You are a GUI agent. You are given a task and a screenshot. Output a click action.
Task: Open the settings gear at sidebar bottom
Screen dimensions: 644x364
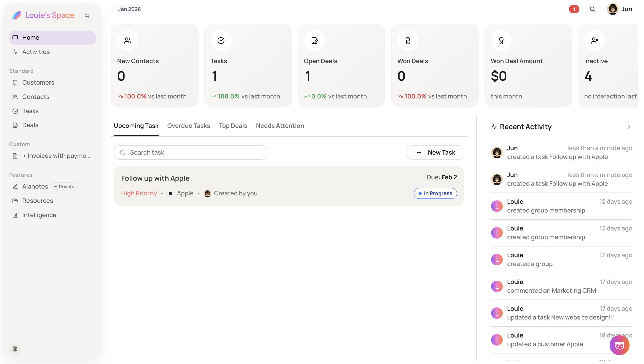click(x=15, y=349)
